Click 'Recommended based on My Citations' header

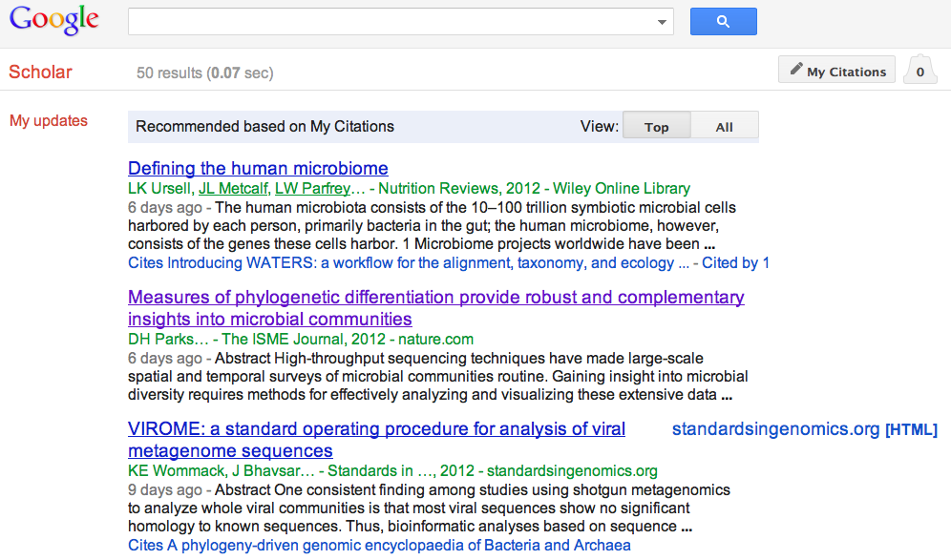click(265, 126)
